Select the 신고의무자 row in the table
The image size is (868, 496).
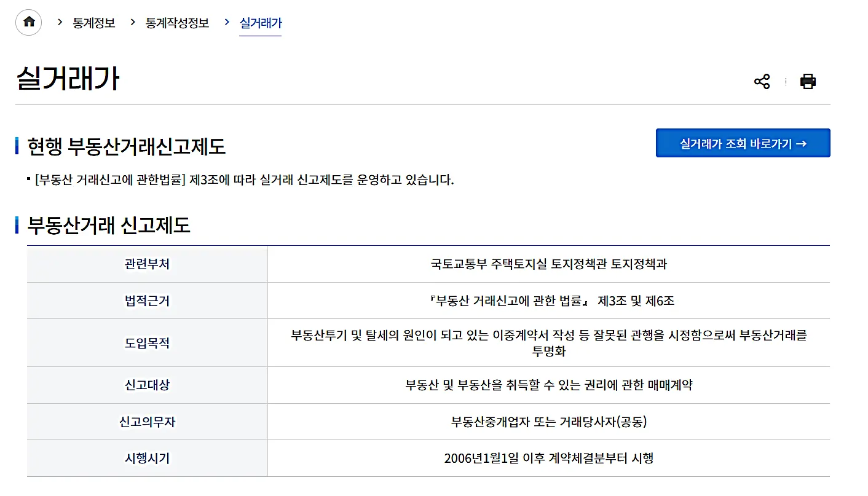[146, 422]
